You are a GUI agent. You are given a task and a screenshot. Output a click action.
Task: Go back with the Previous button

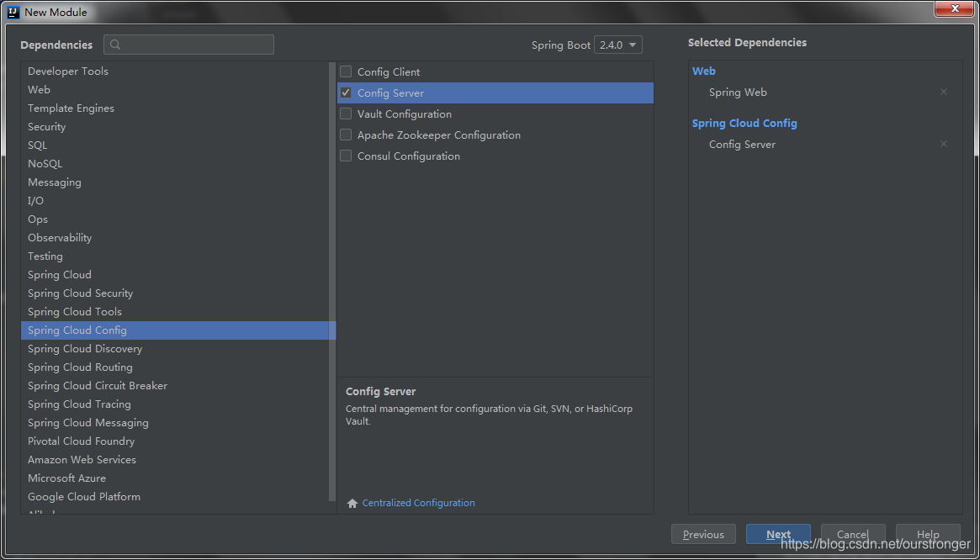[703, 535]
